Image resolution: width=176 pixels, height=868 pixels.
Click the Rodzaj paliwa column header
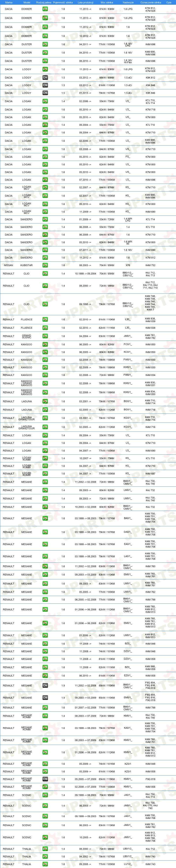[44, 2]
